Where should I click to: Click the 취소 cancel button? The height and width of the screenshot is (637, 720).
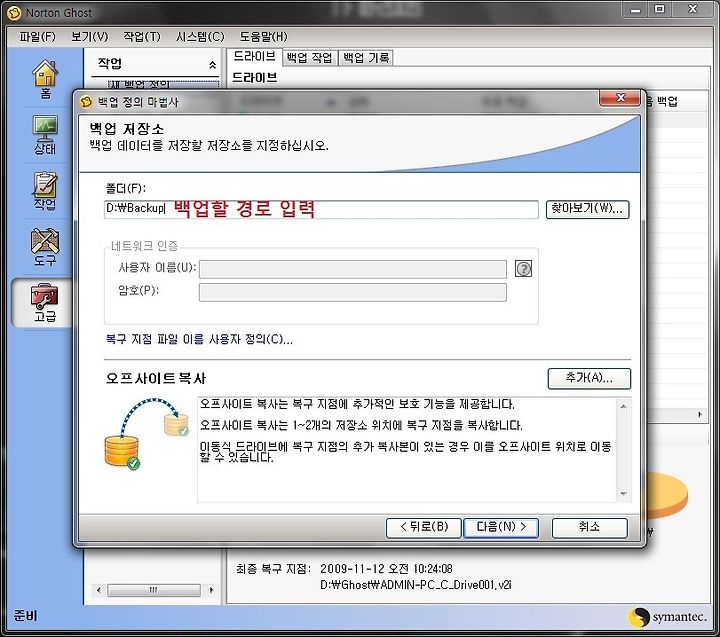[x=590, y=527]
